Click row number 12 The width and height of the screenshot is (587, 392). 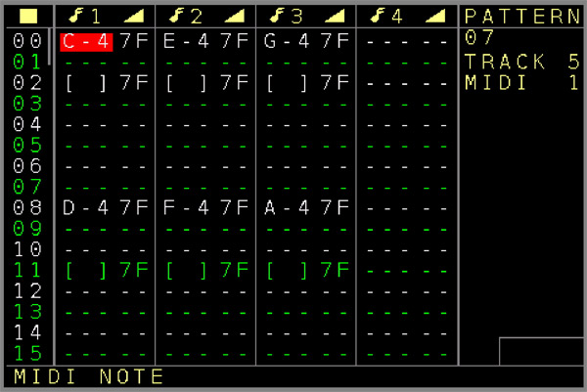[27, 291]
